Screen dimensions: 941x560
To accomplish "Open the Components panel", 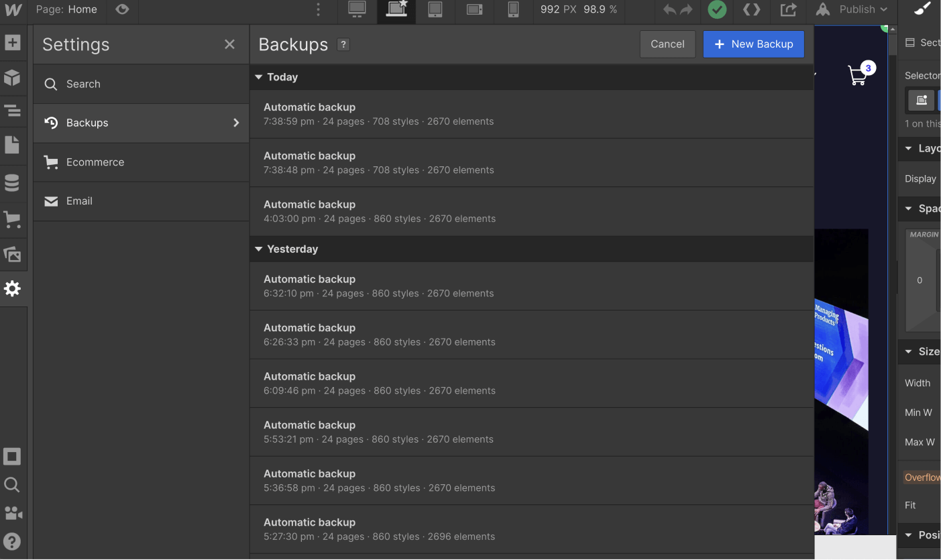I will click(x=13, y=78).
